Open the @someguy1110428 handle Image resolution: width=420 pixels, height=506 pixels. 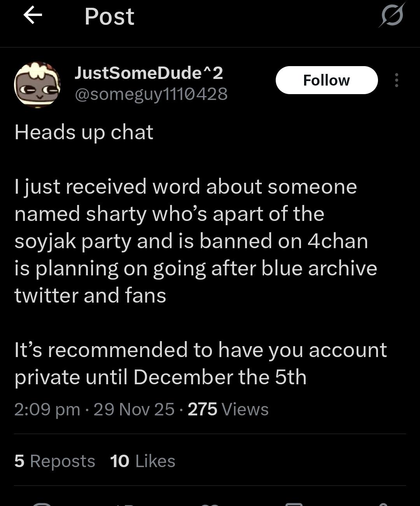tap(151, 94)
